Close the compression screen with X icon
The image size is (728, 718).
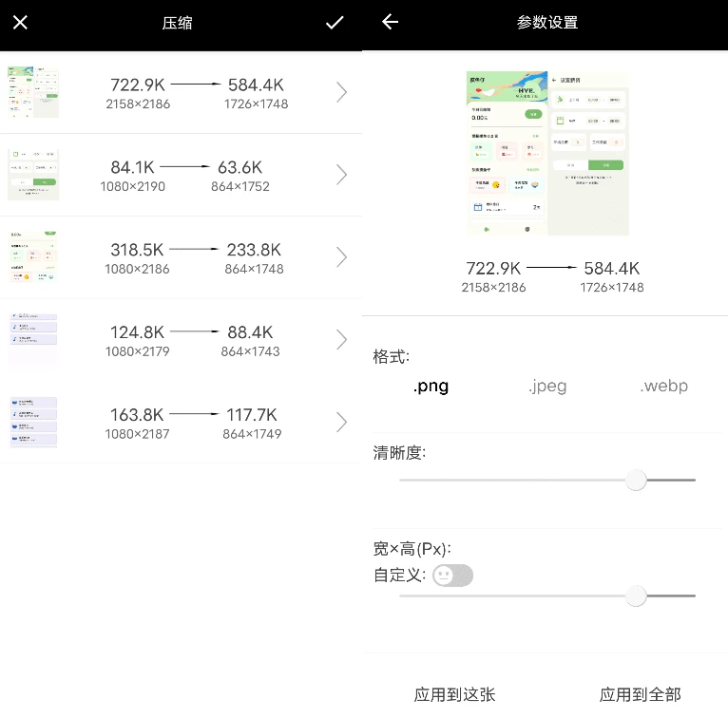[20, 23]
